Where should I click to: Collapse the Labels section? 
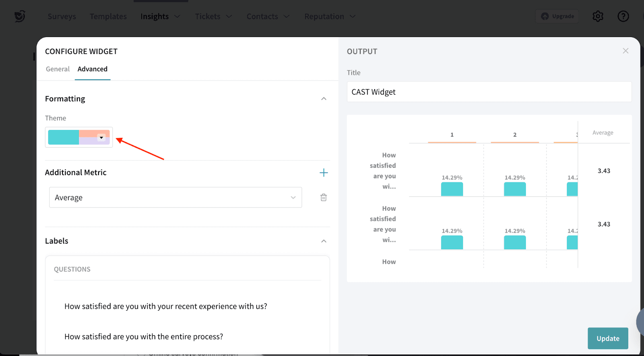(324, 241)
